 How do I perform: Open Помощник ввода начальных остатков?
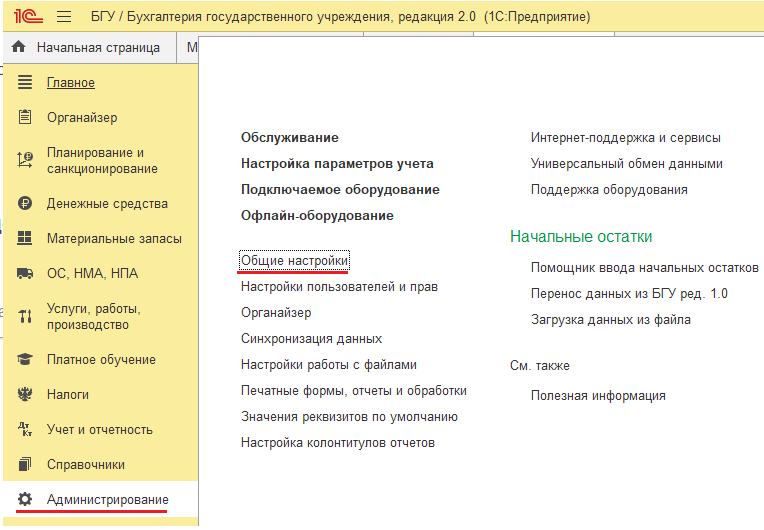click(x=645, y=268)
